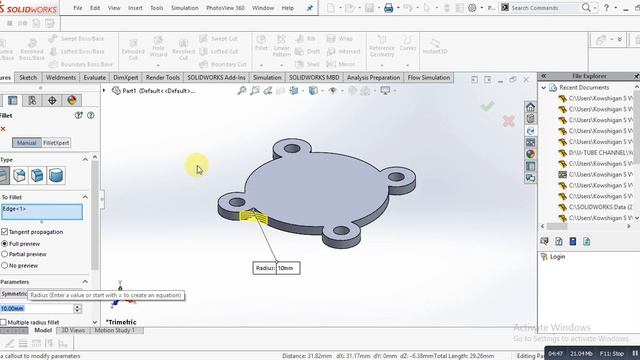
Task: Click the View Settings monitor icon
Action: point(385,91)
